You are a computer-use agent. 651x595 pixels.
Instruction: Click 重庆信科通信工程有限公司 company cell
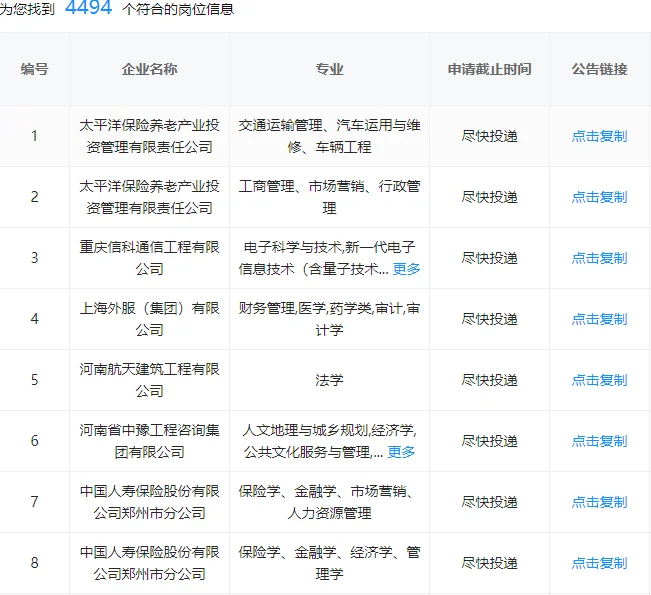[149, 258]
